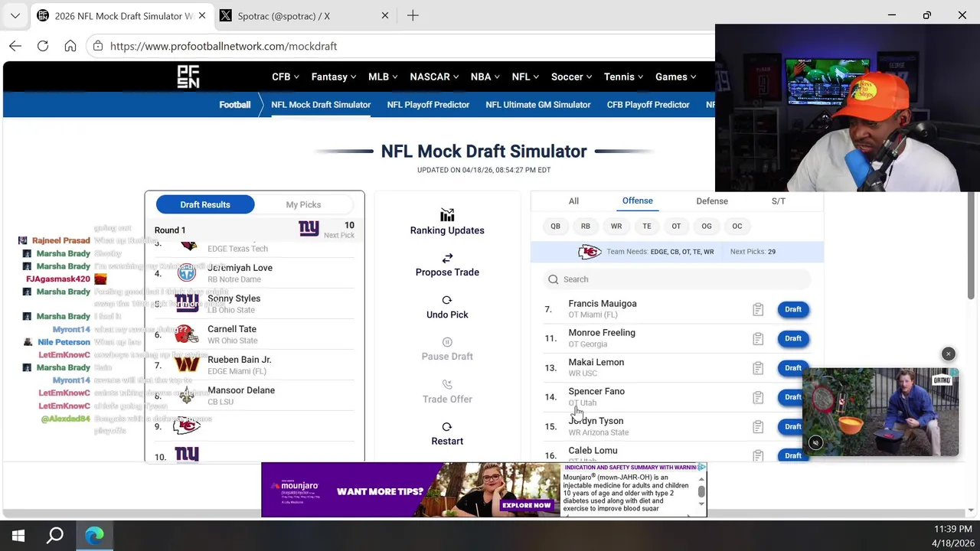Unmute the floating video ad
Viewport: 980px width, 551px height.
(x=815, y=442)
